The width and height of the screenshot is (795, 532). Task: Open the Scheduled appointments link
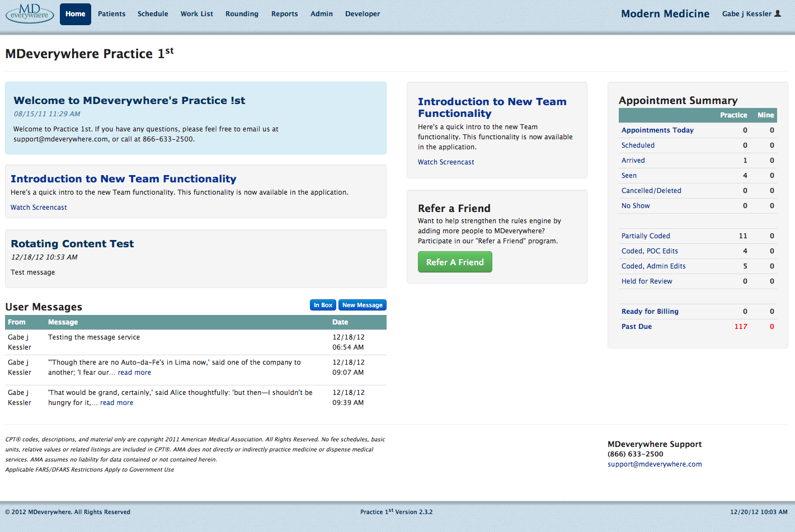pyautogui.click(x=638, y=145)
